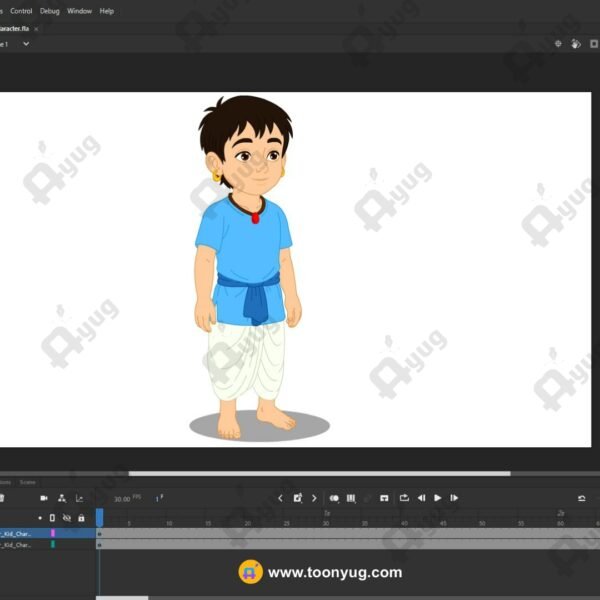Click the current frame number field
Image resolution: width=600 pixels, height=600 pixels.
[159, 499]
